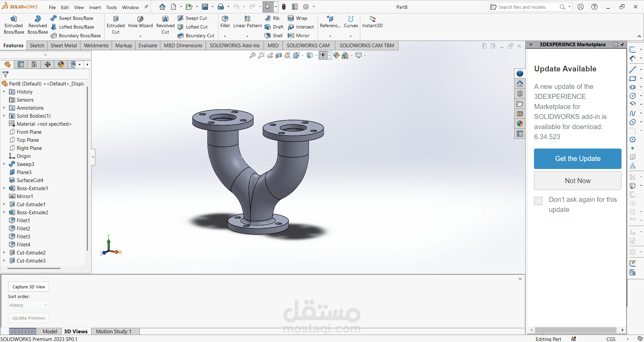The width and height of the screenshot is (644, 342).
Task: Choose the Boundary Boss/Base tool
Action: (76, 36)
